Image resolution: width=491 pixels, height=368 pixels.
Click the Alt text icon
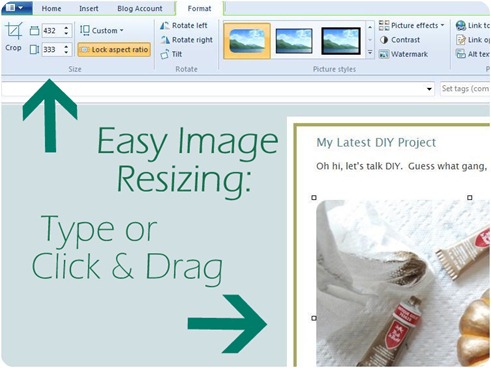point(461,54)
